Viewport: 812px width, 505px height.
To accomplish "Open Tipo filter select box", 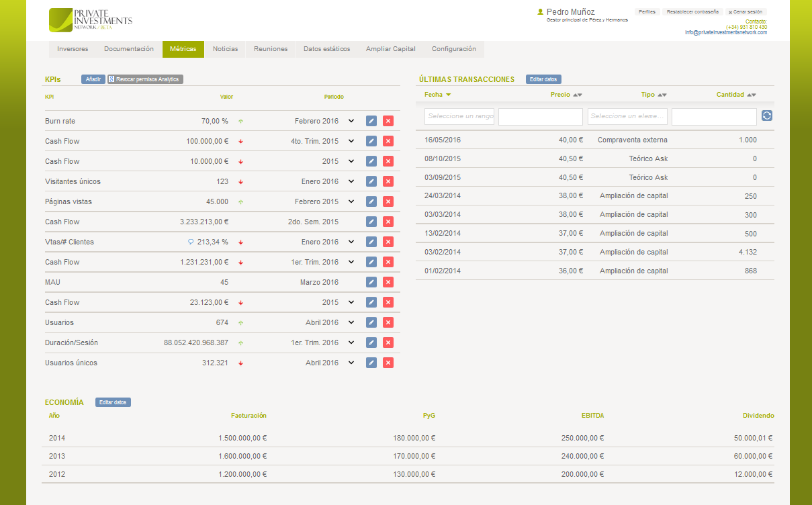I will point(627,116).
